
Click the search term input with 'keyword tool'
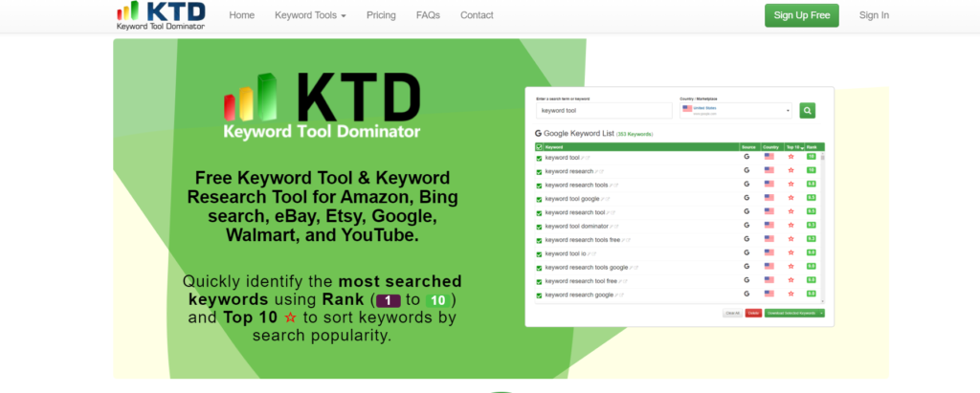point(604,111)
